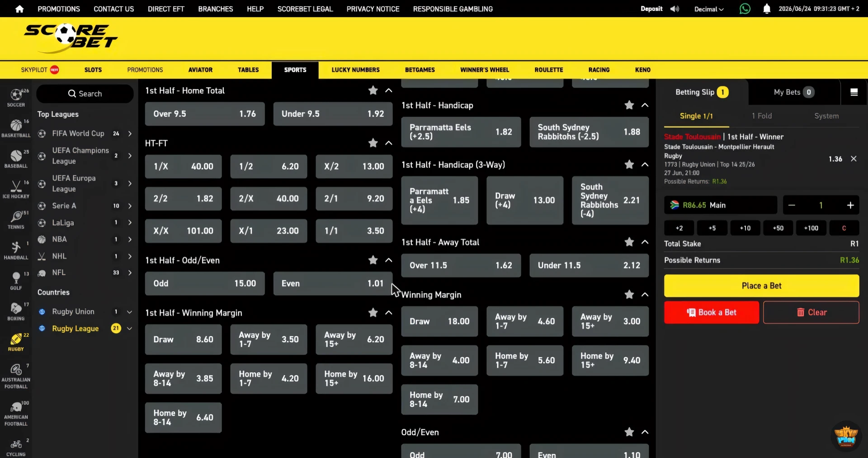Open the Sky Pilot floating mascot icon
This screenshot has height=458, width=868.
(846, 437)
